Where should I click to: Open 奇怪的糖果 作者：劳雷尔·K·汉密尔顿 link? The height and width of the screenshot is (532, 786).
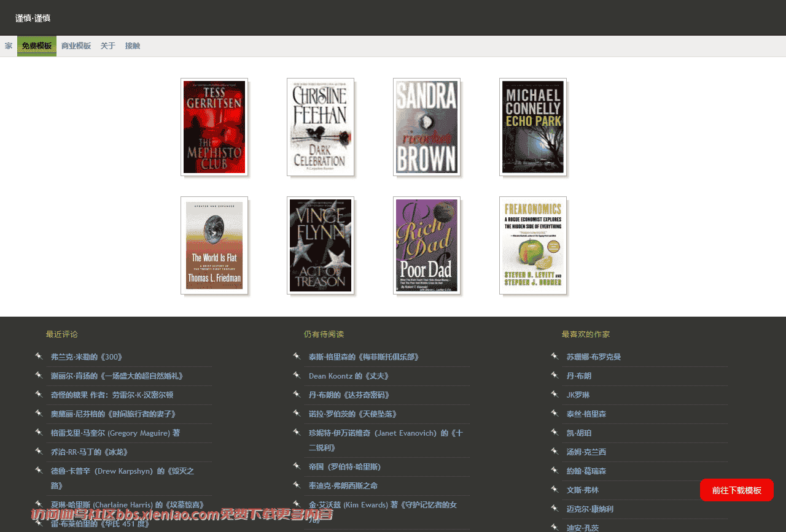click(x=112, y=395)
